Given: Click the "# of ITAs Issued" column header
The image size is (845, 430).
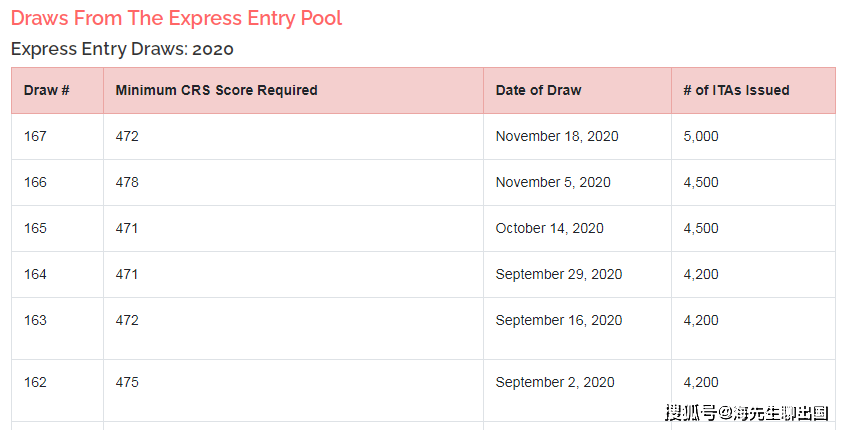Looking at the screenshot, I should 753,91.
